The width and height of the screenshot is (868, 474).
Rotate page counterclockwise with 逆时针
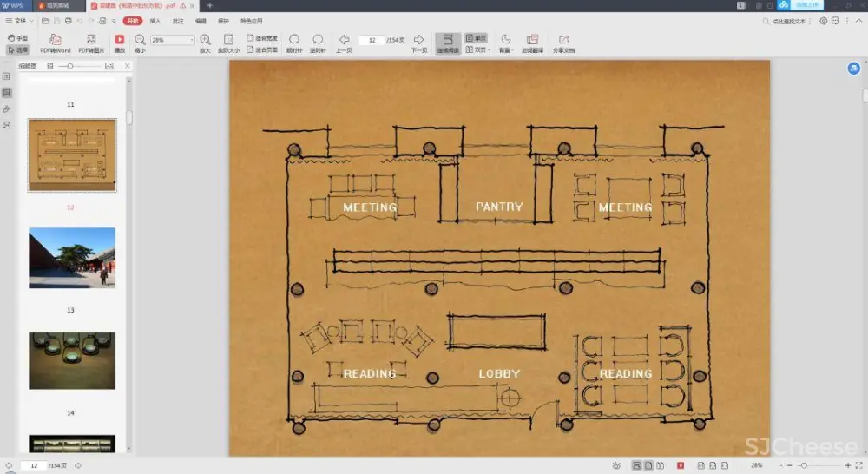click(x=318, y=40)
